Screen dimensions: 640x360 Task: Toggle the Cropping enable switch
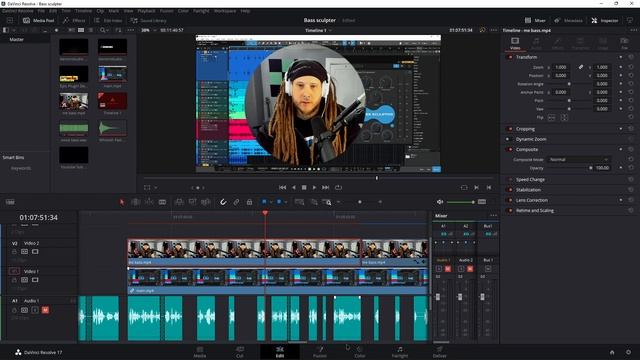pyautogui.click(x=510, y=129)
